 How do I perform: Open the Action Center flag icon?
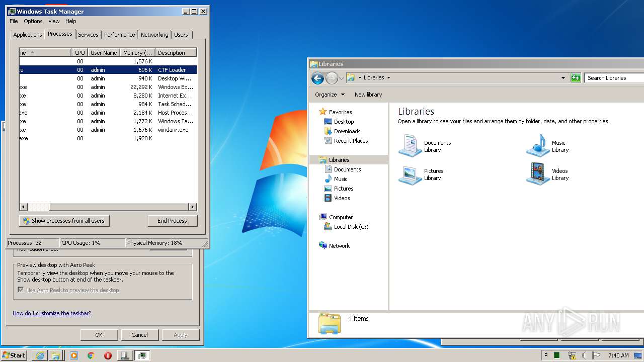click(x=596, y=355)
